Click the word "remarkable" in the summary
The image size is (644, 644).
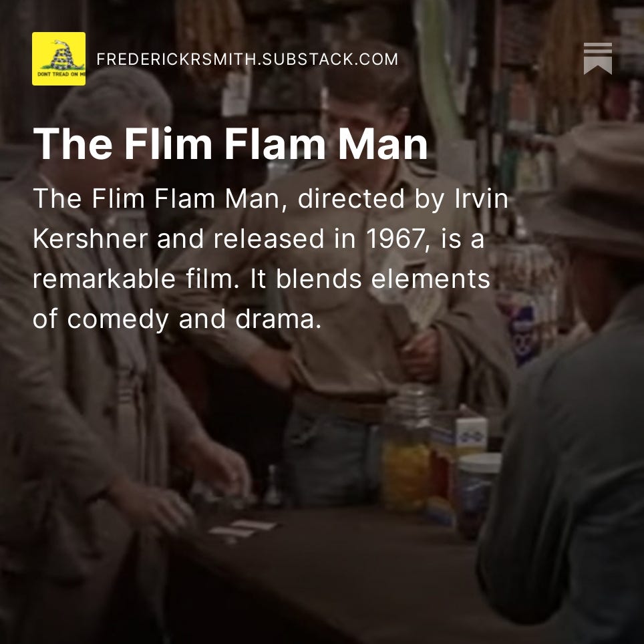104,279
